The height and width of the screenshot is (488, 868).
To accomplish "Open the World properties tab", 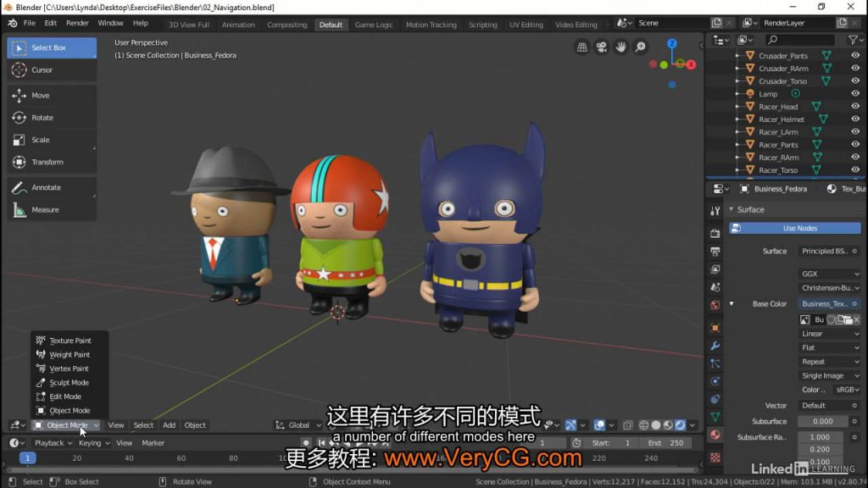I will [x=715, y=305].
